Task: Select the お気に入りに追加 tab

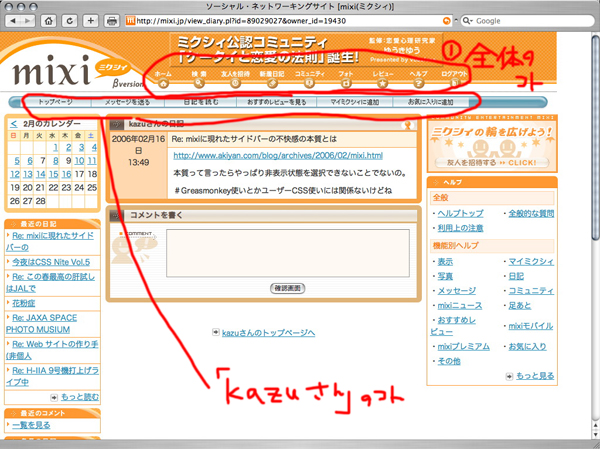Action: click(430, 102)
